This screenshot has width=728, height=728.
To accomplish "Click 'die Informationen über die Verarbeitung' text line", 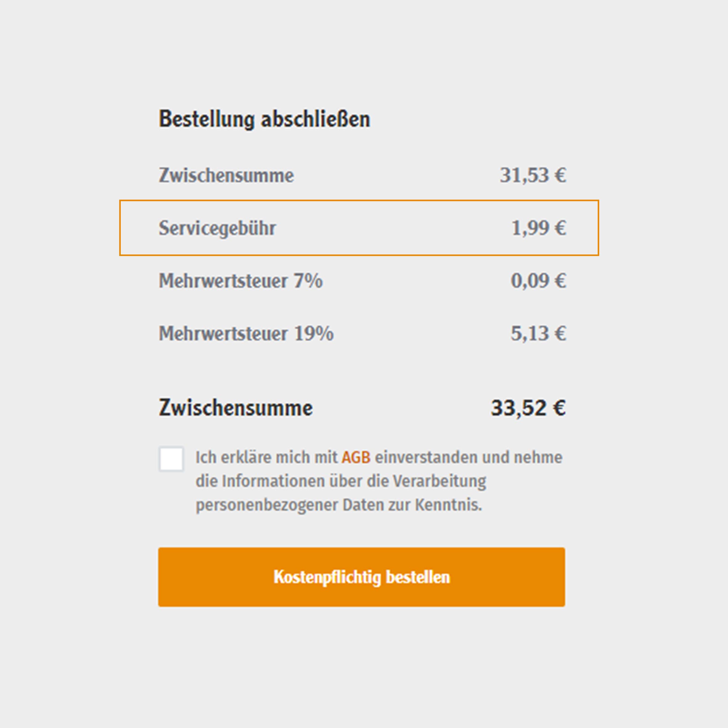I will (x=341, y=481).
